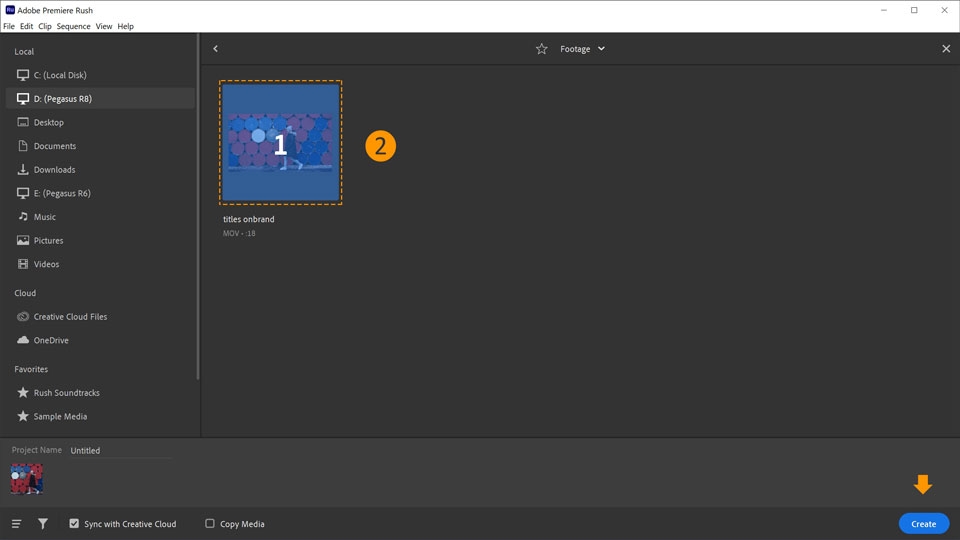This screenshot has height=540, width=960.
Task: Click the C: (Local Disk) drive icon
Action: click(23, 75)
